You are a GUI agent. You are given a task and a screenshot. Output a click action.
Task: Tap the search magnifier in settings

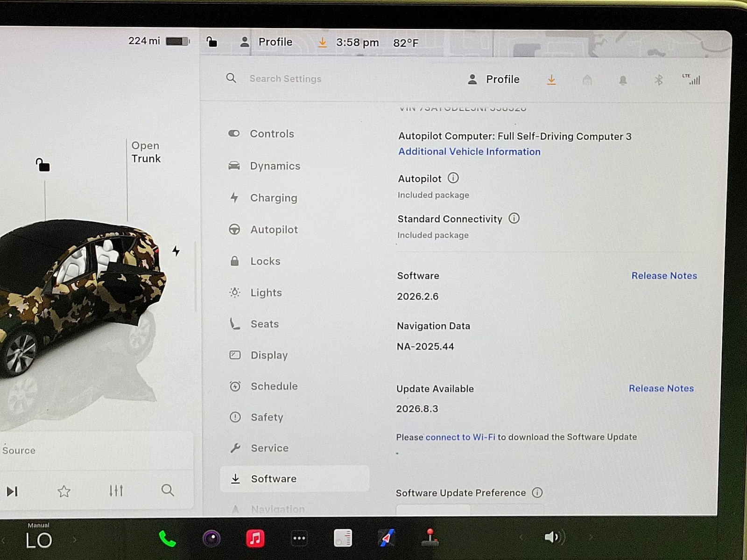click(231, 78)
